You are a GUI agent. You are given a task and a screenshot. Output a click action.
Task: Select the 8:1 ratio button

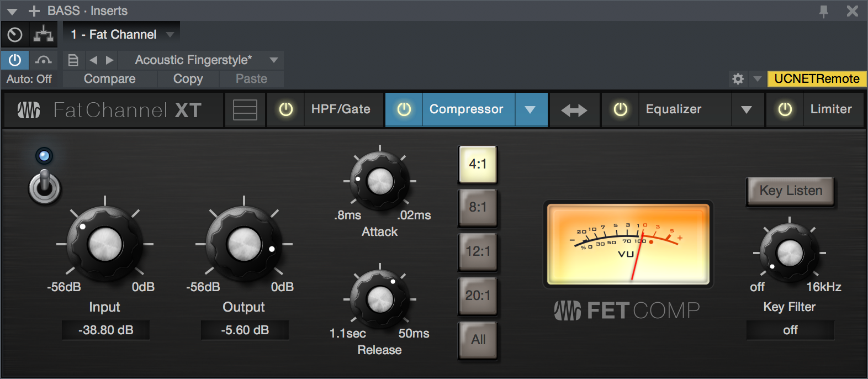[x=478, y=208]
